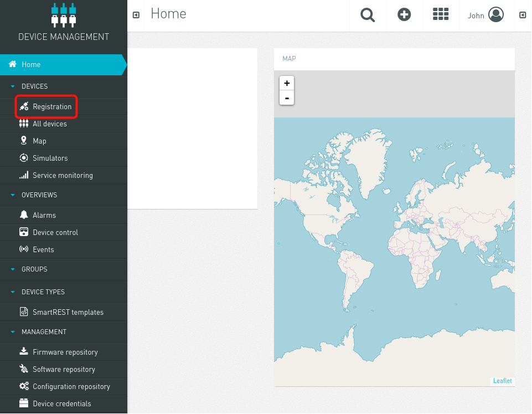Toggle the right side drawer arrow

[x=523, y=16]
